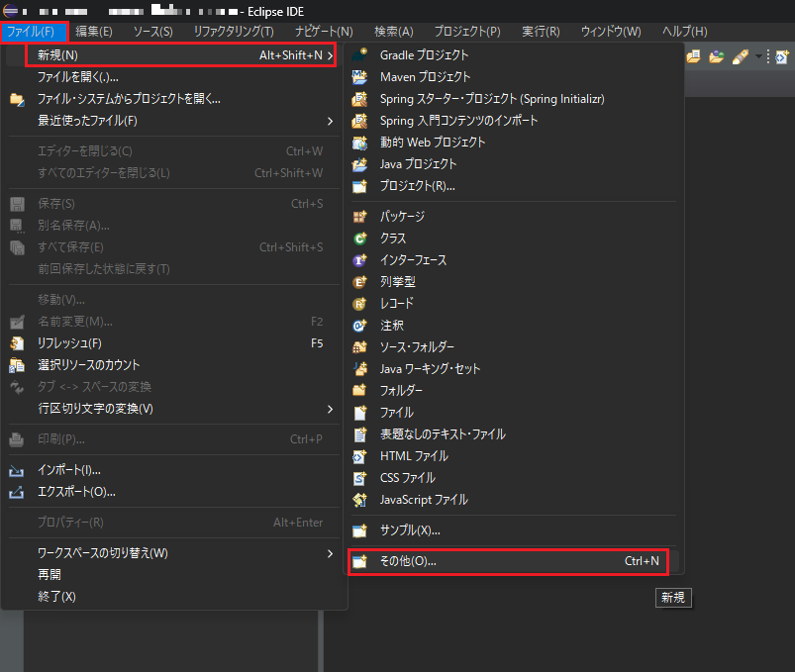The height and width of the screenshot is (672, 795).
Task: Open エクスポート(O)... from the File menu
Action: (174, 492)
